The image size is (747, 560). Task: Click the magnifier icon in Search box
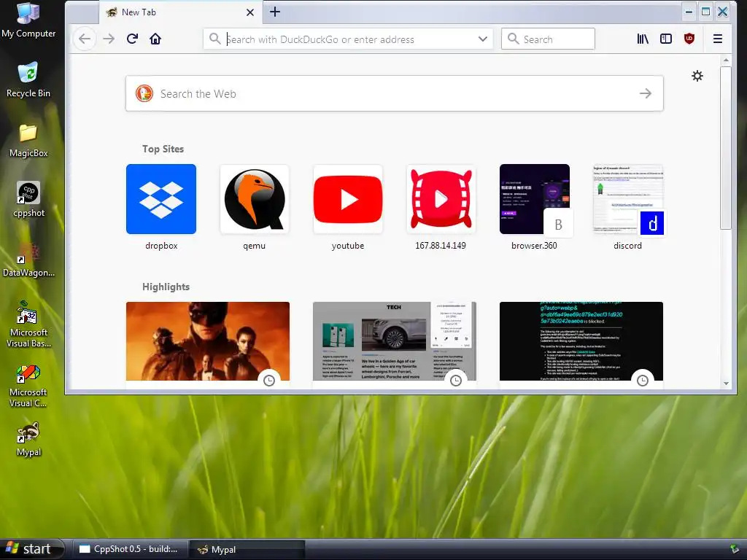point(513,39)
